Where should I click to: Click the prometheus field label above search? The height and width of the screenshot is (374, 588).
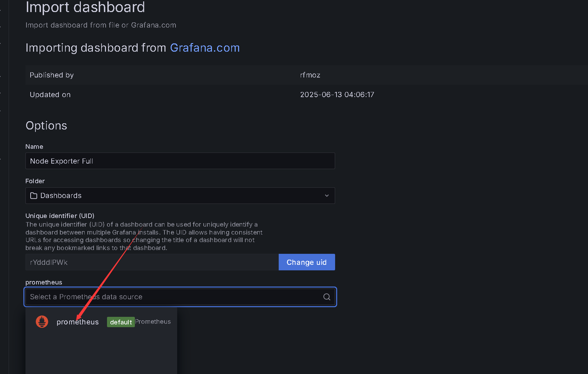click(44, 282)
